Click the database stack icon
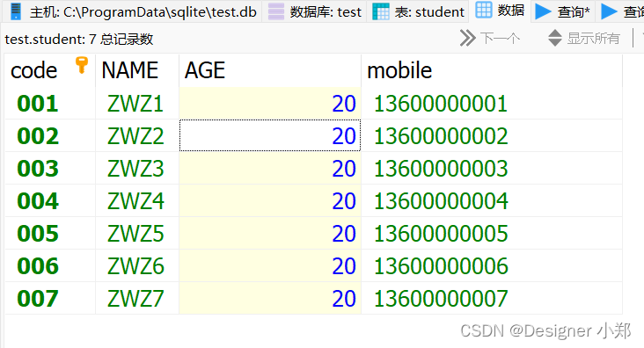Viewport: 644px width, 348px height. pos(276,11)
